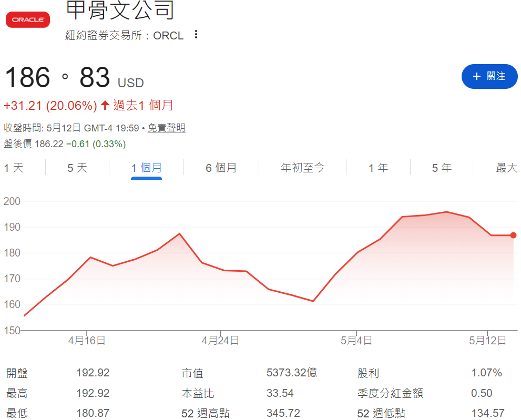Click the 股利 value 1.07%
The width and height of the screenshot is (521, 420).
(486, 373)
